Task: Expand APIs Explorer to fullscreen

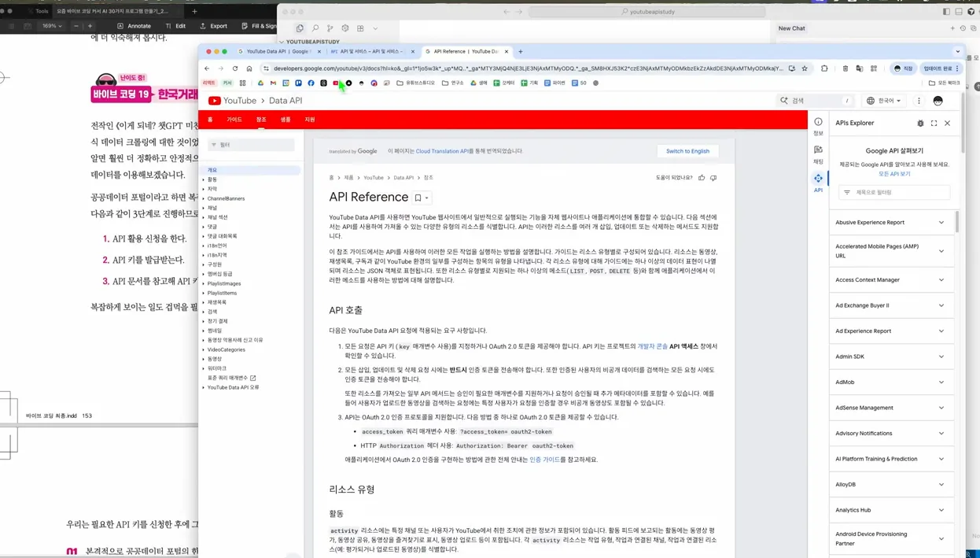Action: pyautogui.click(x=934, y=124)
